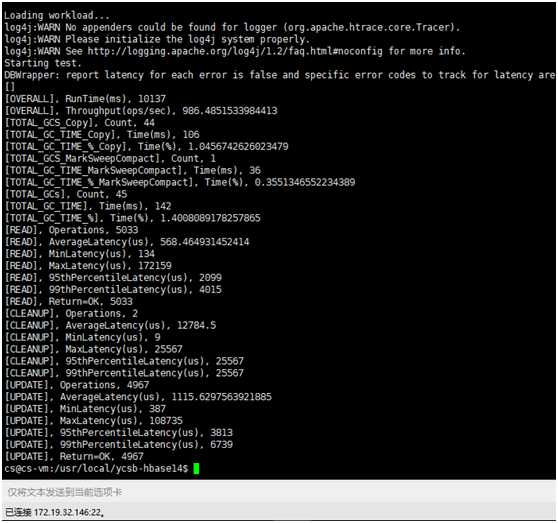
Task: Click the '[OVERALL], Throughput(ops/sec)' line
Action: pyautogui.click(x=141, y=111)
